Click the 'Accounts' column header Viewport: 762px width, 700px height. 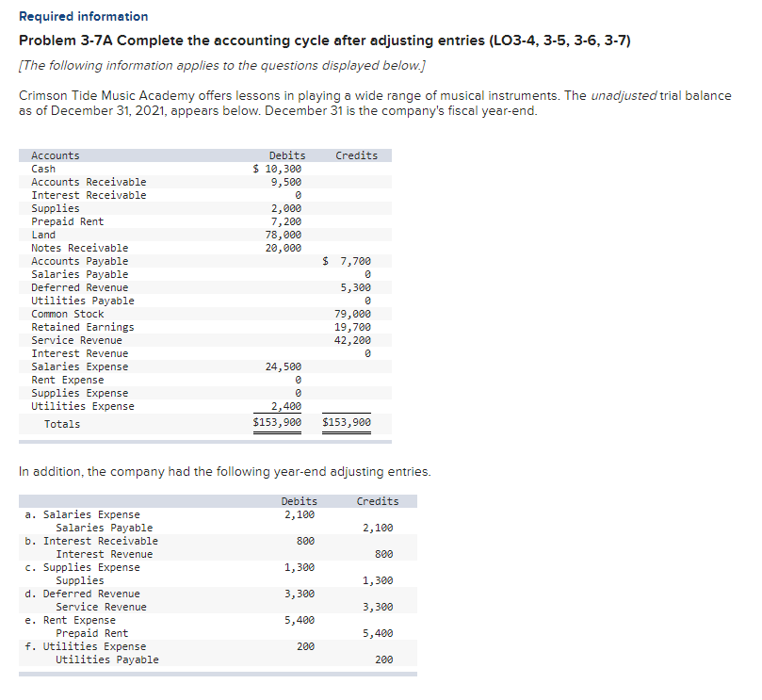coord(56,155)
